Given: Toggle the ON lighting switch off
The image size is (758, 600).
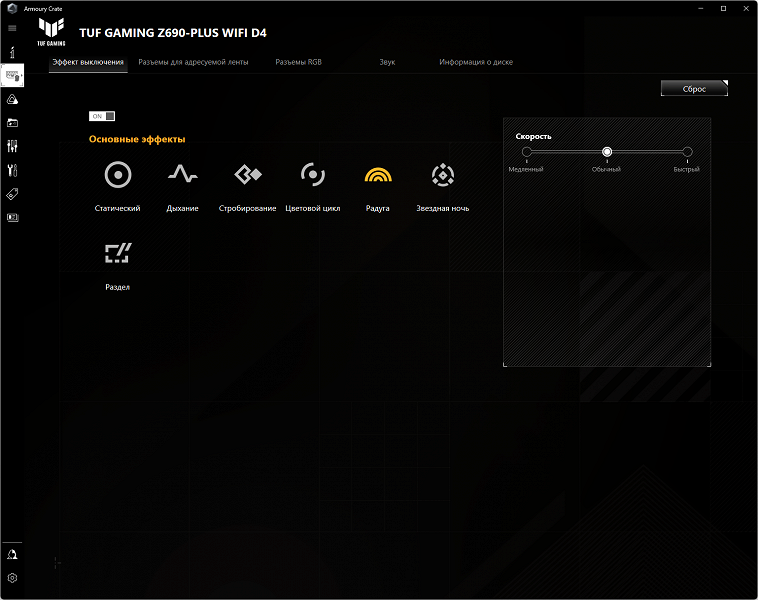Looking at the screenshot, I should pyautogui.click(x=102, y=116).
